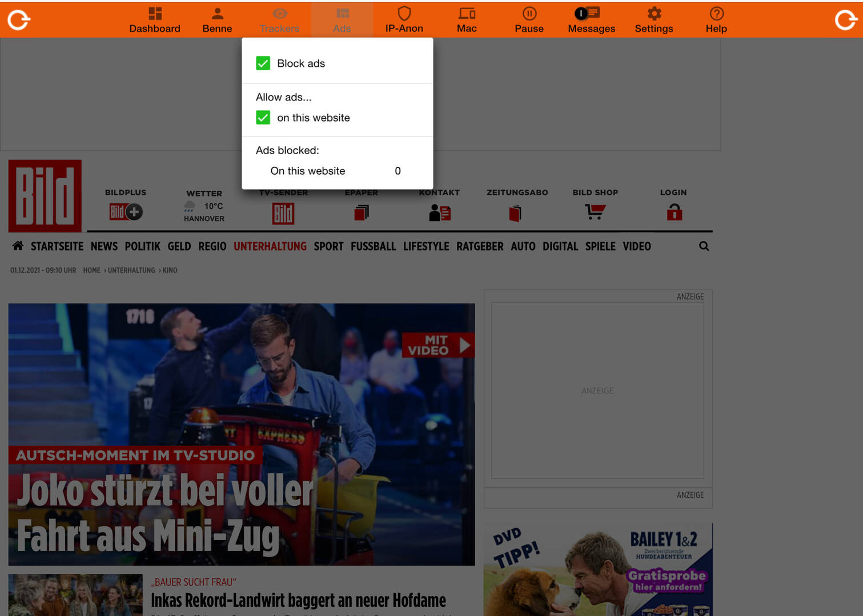This screenshot has width=863, height=616.
Task: Open the Dashboard tab in orange toolbar
Action: 155,20
